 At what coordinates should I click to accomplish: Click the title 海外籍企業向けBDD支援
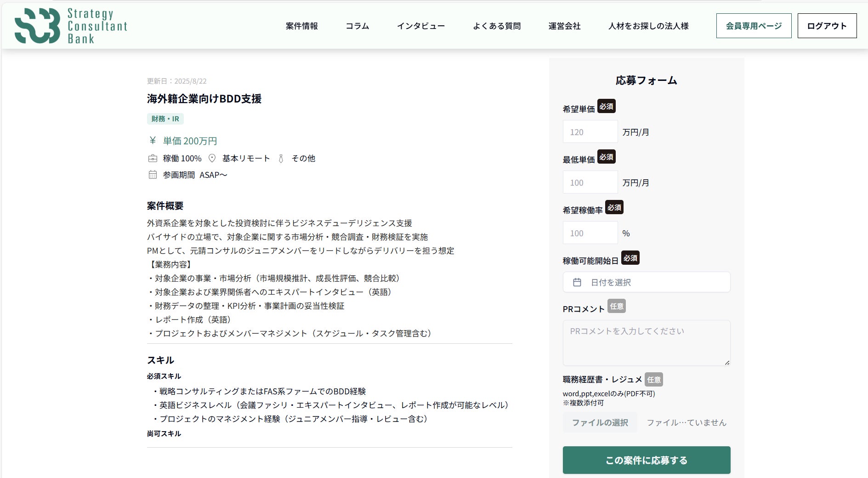tap(204, 99)
